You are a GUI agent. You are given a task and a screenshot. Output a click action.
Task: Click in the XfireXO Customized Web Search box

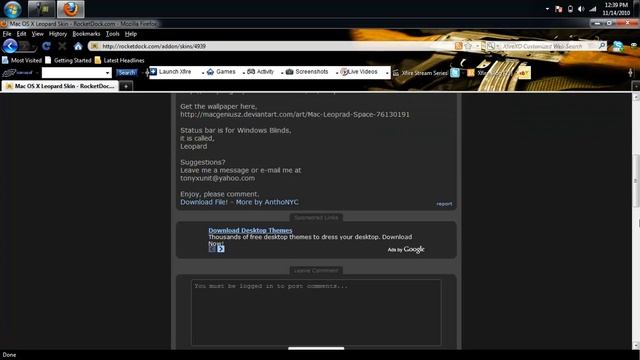tap(547, 46)
